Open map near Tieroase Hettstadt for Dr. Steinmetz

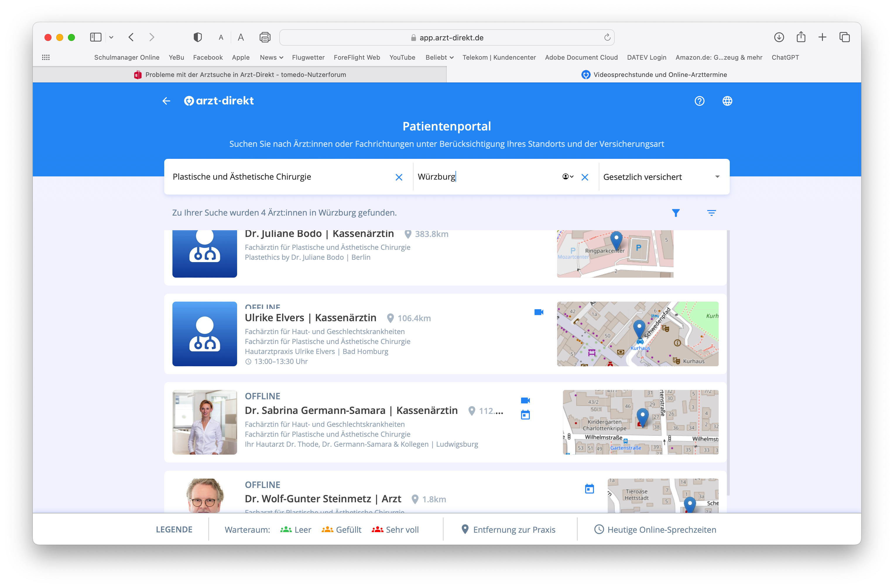663,496
